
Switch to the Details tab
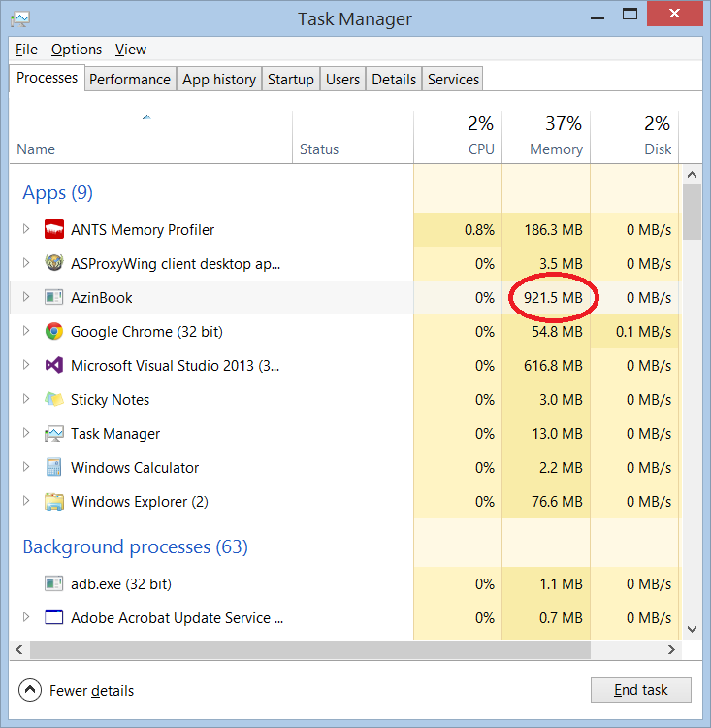[394, 80]
